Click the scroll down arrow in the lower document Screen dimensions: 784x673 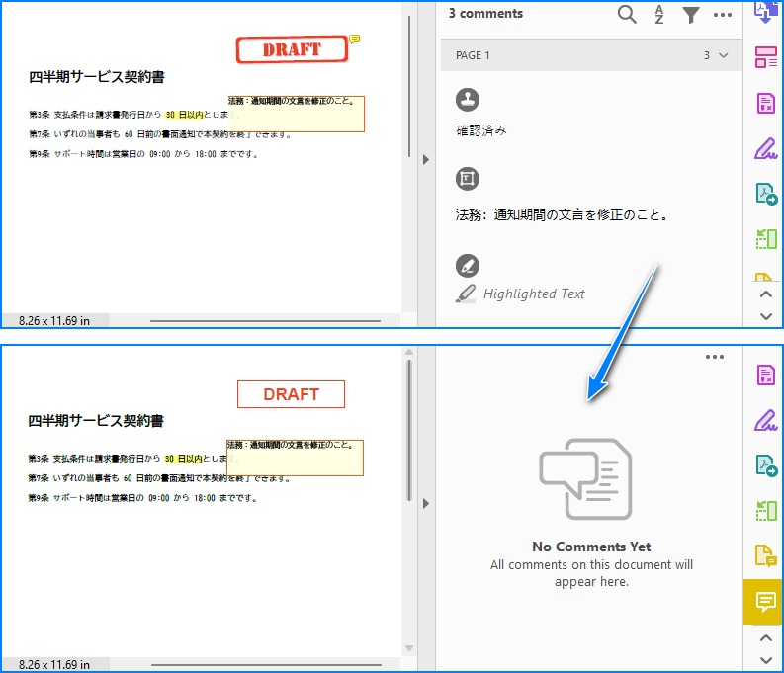(409, 648)
